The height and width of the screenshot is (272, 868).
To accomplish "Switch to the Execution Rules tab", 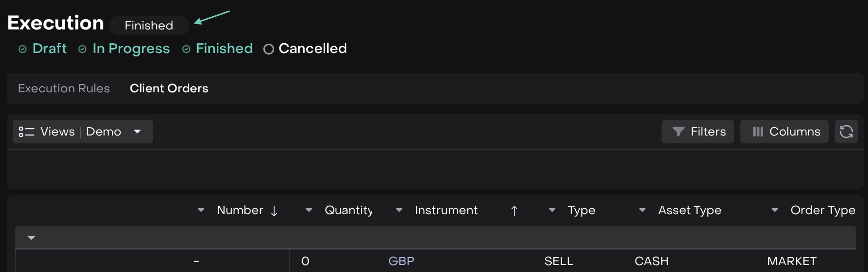I will point(64,88).
